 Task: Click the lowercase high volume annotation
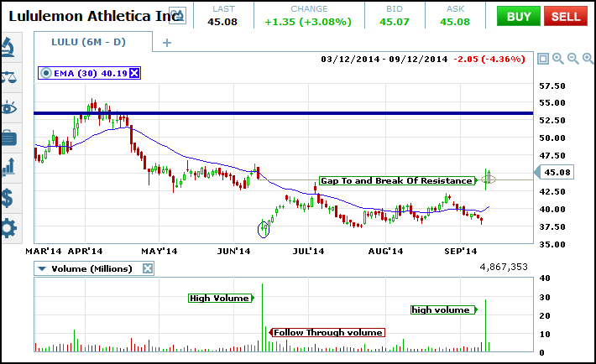click(443, 310)
